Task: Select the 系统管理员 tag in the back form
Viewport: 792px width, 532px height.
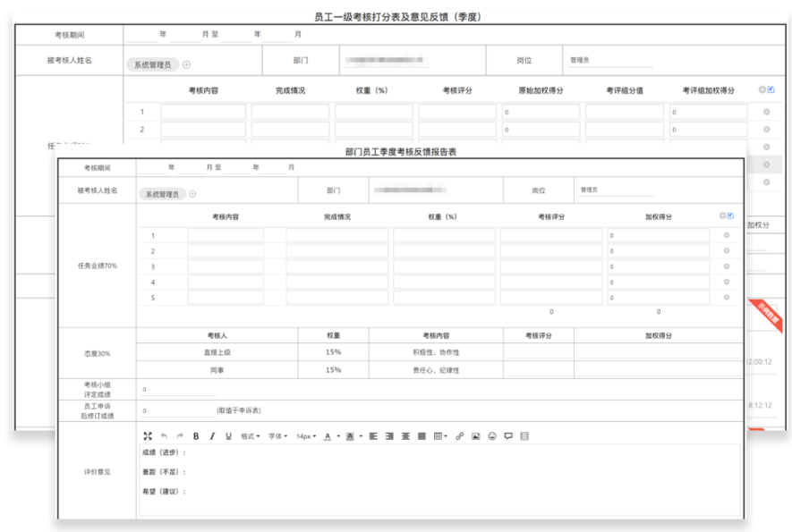Action: pos(152,64)
